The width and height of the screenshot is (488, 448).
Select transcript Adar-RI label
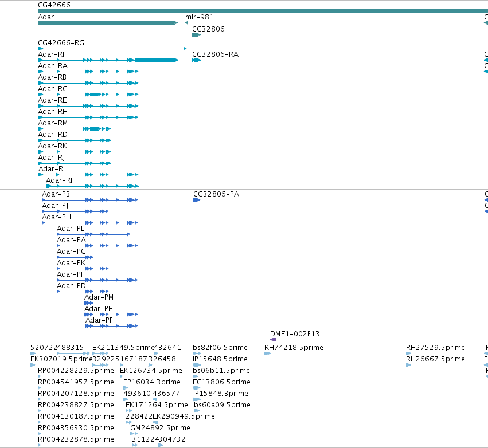(x=59, y=180)
